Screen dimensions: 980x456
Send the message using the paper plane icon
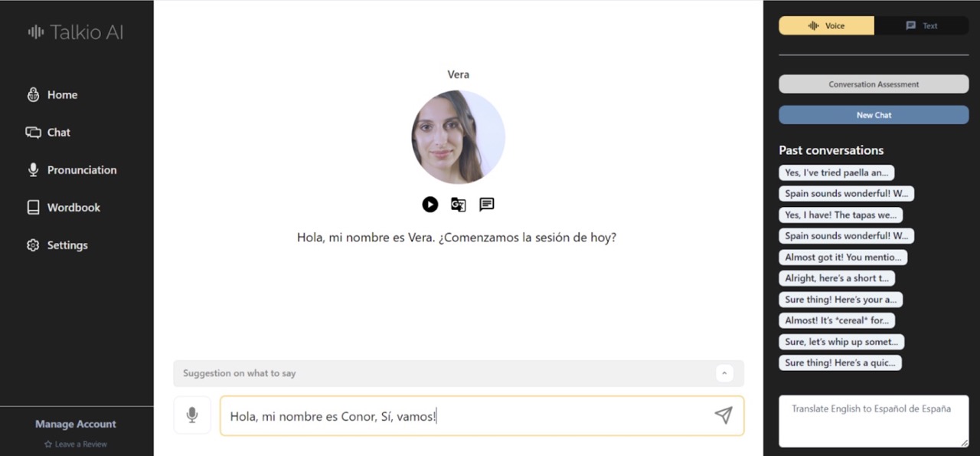[x=723, y=415]
